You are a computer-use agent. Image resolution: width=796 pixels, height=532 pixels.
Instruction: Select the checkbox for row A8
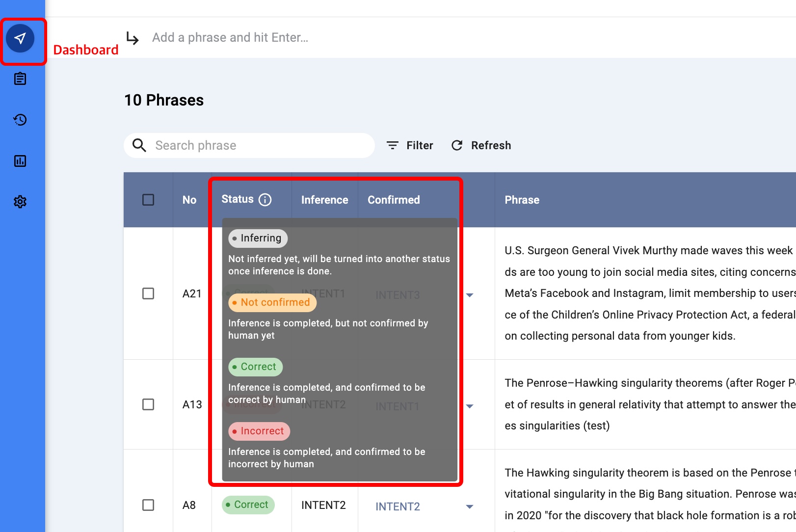point(148,505)
